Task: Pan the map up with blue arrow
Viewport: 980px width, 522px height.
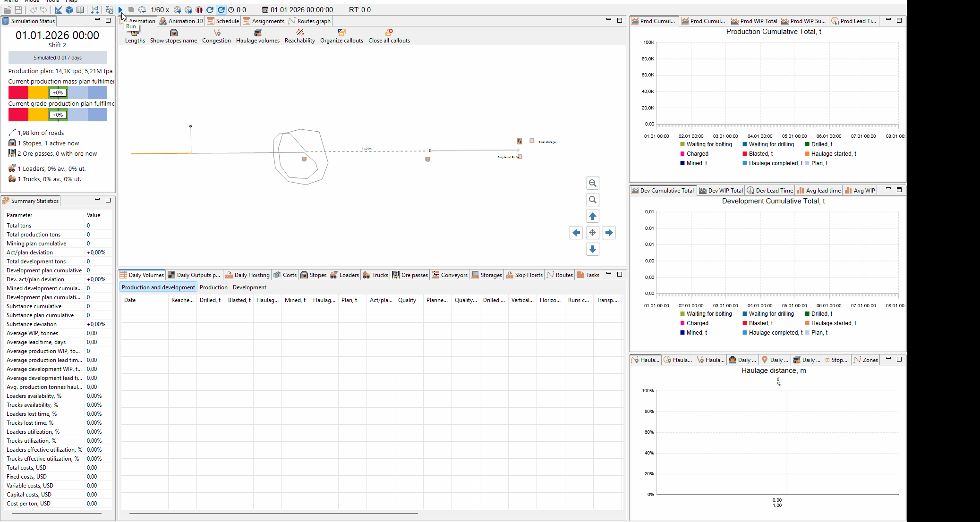Action: coord(593,216)
